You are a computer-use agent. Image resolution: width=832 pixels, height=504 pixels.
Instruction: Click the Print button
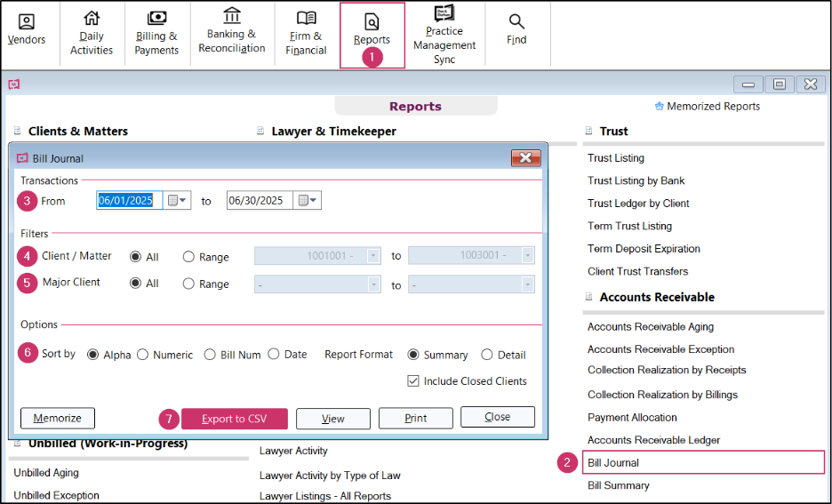point(415,418)
